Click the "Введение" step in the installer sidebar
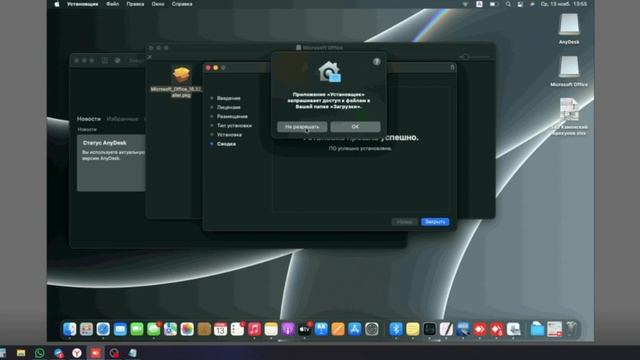Viewport: 640px width, 360px height. (229, 98)
